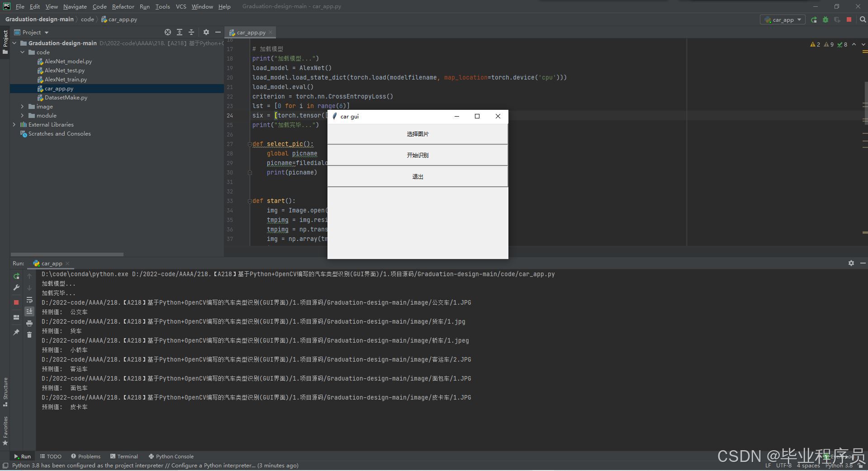Expand all in the Project panel

coord(180,32)
